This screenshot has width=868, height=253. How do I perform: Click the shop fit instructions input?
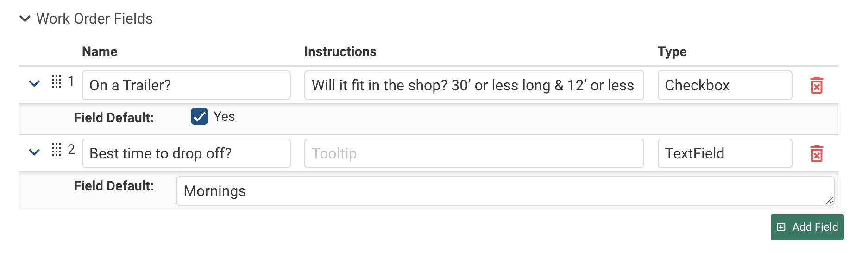(473, 85)
